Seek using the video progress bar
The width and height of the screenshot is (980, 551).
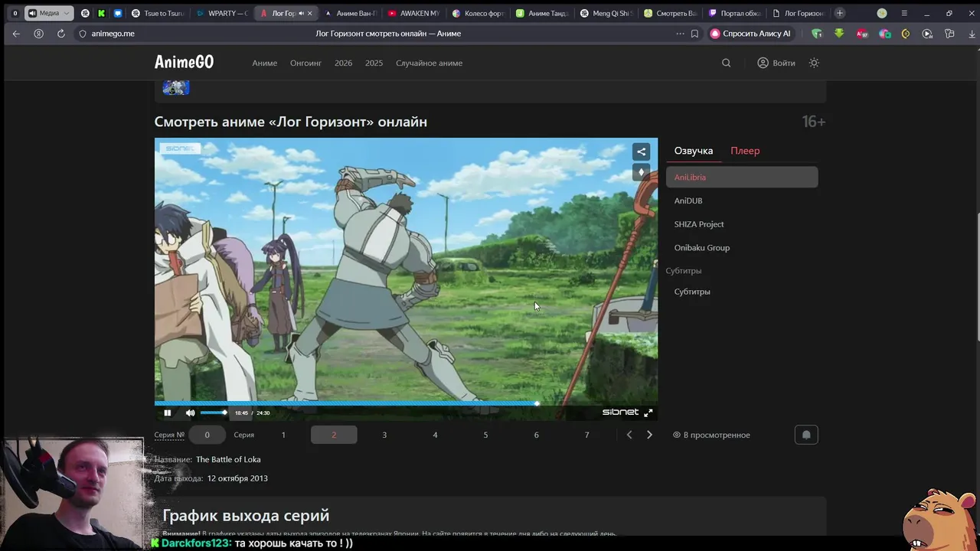(406, 403)
